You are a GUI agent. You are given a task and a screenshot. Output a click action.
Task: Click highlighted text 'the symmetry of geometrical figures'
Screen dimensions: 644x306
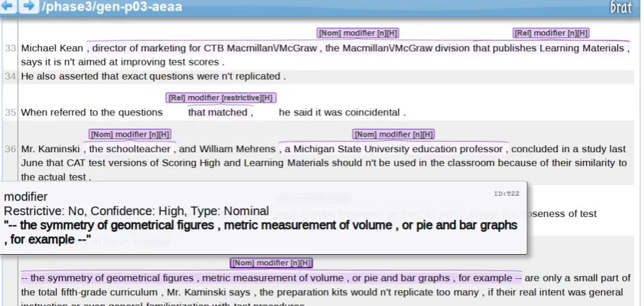(x=112, y=278)
